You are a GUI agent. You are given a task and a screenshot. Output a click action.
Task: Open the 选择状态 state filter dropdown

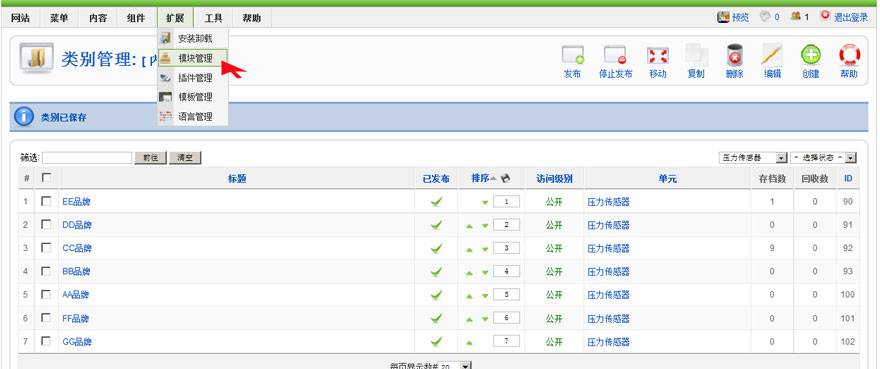click(823, 158)
